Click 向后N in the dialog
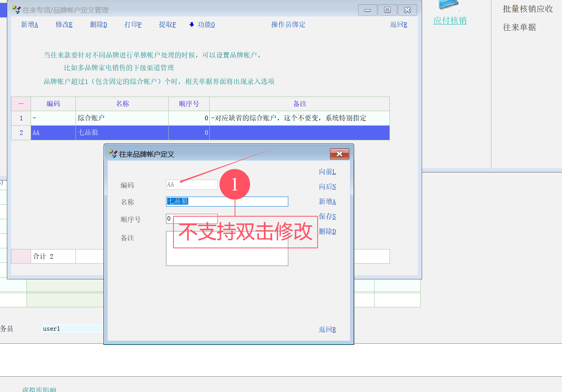562x392 pixels. point(327,187)
